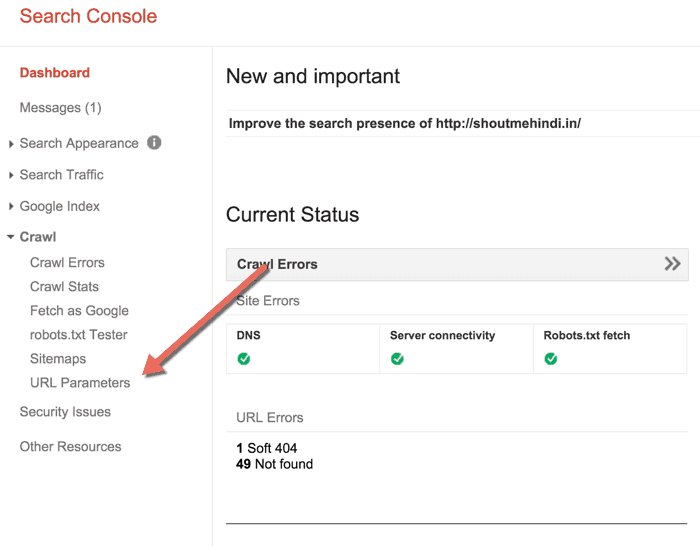Click the double chevron on Crawl Errors bar
Viewport: 700px width, 546px height.
coord(672,264)
